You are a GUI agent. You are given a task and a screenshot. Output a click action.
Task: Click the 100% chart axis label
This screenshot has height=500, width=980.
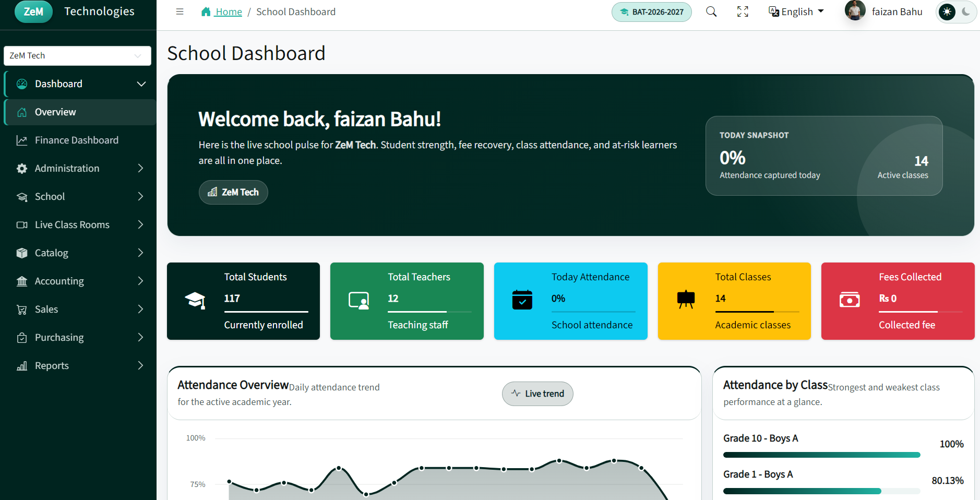[196, 438]
